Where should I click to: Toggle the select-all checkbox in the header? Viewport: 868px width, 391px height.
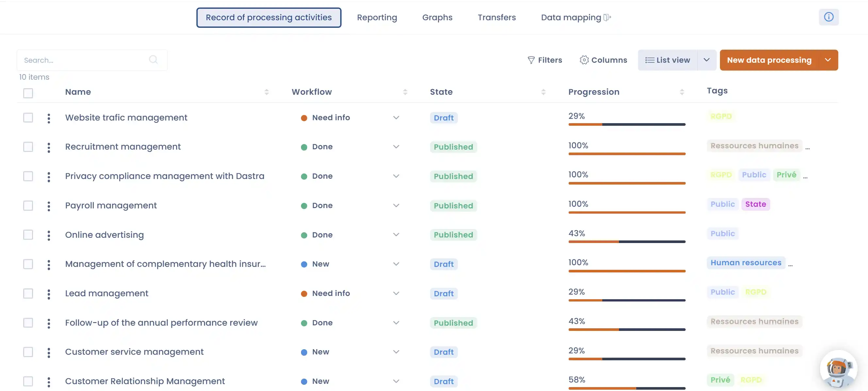pyautogui.click(x=28, y=93)
